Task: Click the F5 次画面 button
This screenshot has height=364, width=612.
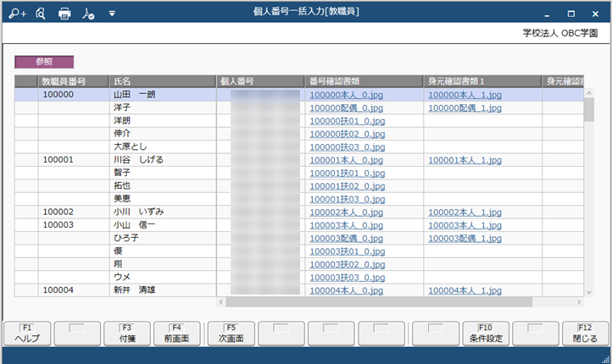Action: [231, 334]
